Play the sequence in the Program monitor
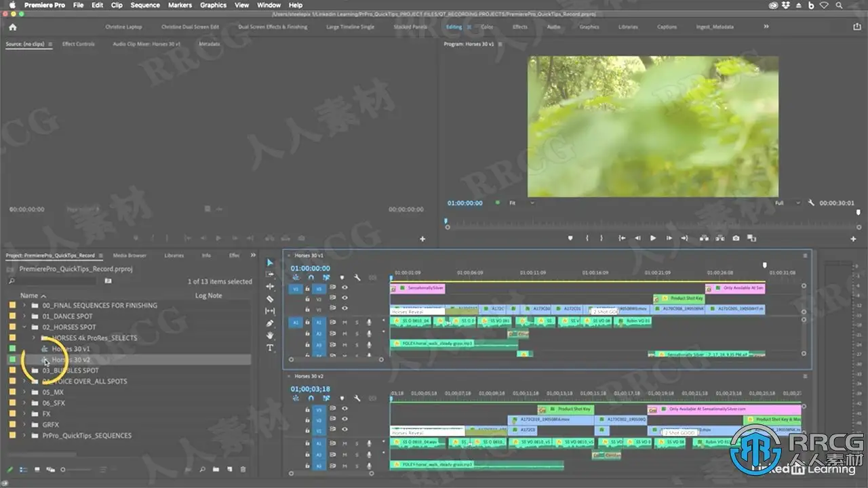This screenshot has height=488, width=868. (x=653, y=238)
